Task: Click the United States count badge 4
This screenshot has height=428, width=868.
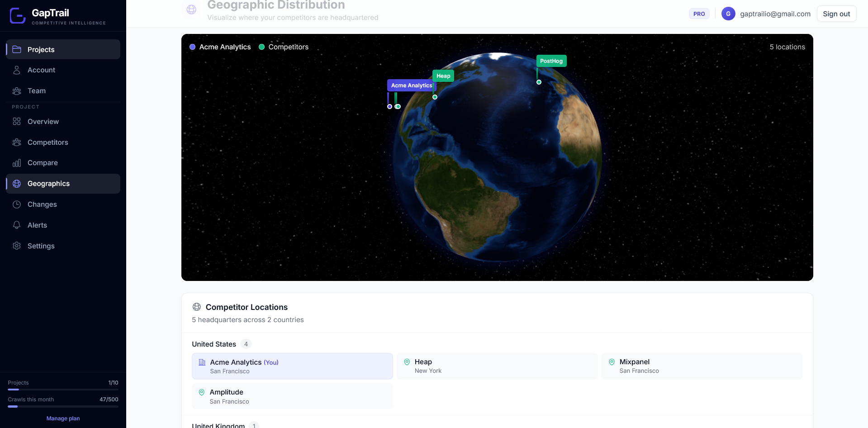Action: pyautogui.click(x=246, y=344)
